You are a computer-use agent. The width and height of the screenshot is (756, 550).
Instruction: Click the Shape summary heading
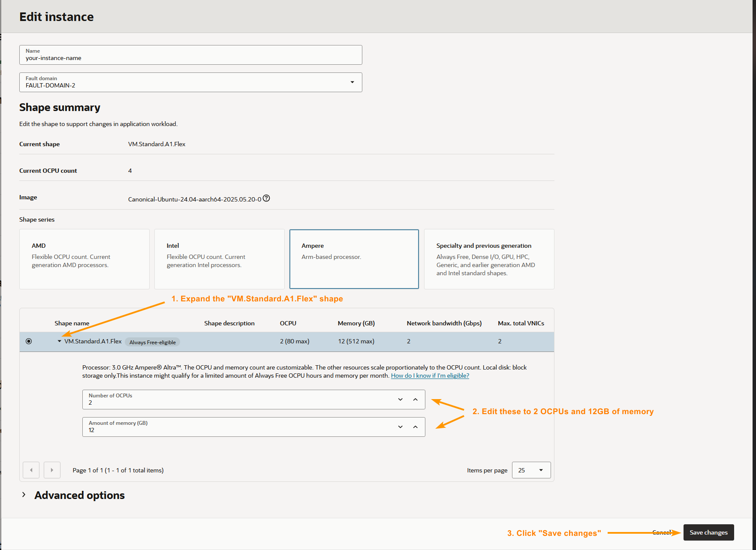point(60,107)
